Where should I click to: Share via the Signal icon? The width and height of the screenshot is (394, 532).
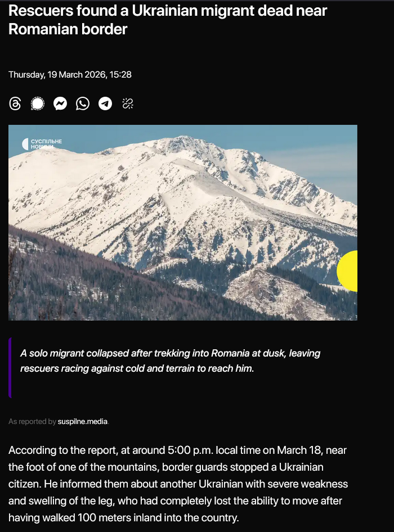38,103
